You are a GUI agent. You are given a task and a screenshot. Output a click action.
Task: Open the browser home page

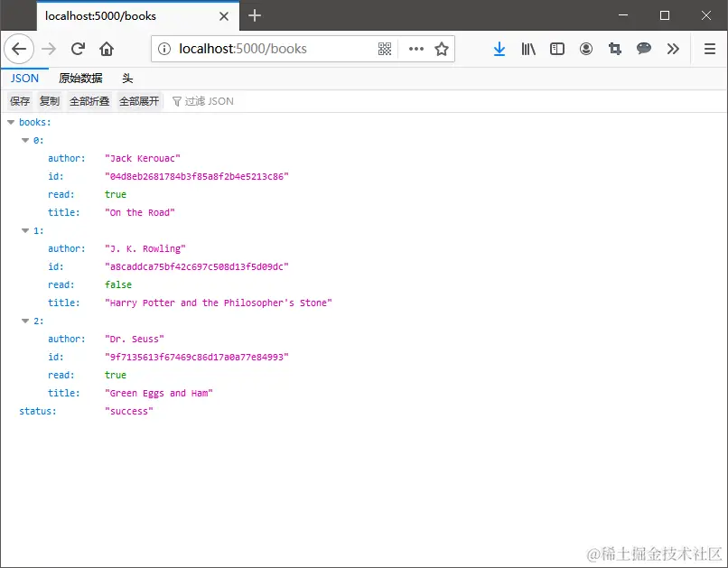point(107,49)
